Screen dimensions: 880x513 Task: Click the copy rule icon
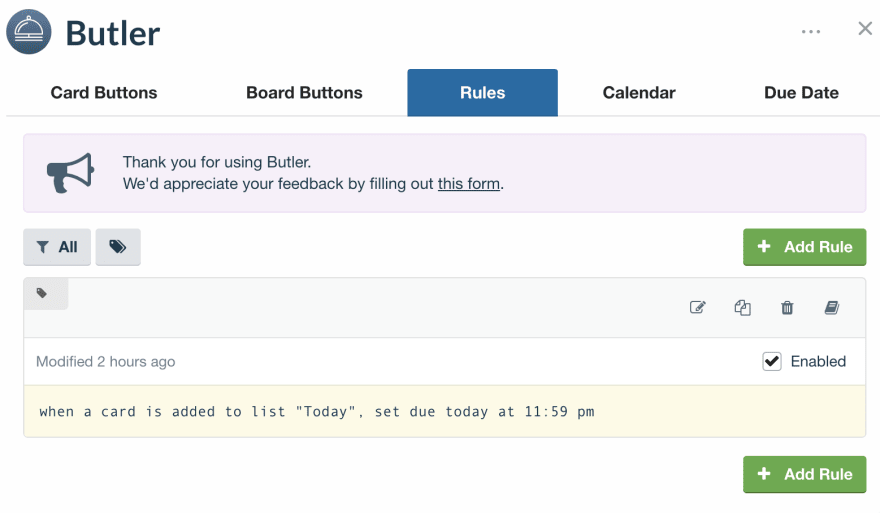[x=742, y=308]
